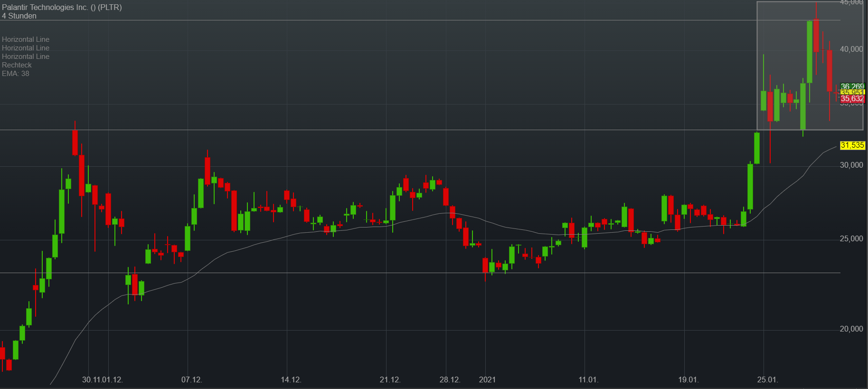868x389 pixels.
Task: Click the 30,000 price axis label
Action: [851, 165]
